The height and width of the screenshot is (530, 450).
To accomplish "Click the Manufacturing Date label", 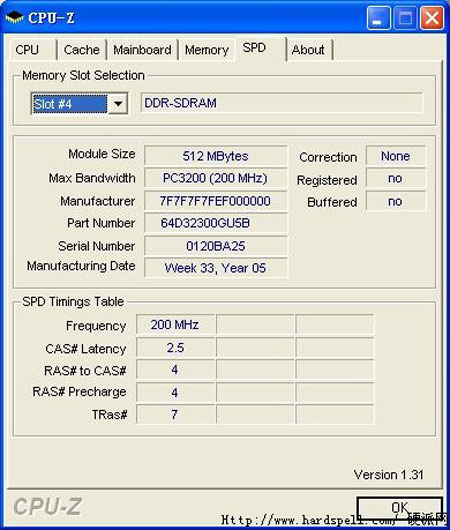I will coord(81,266).
